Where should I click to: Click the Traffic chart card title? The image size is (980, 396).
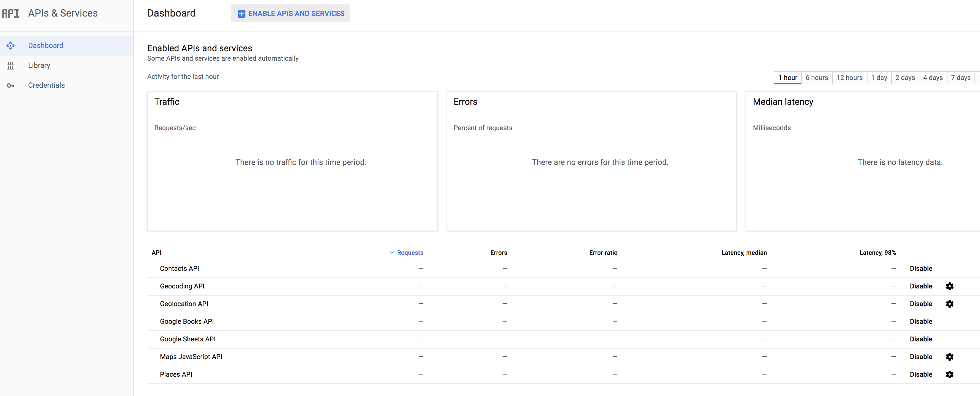(167, 102)
